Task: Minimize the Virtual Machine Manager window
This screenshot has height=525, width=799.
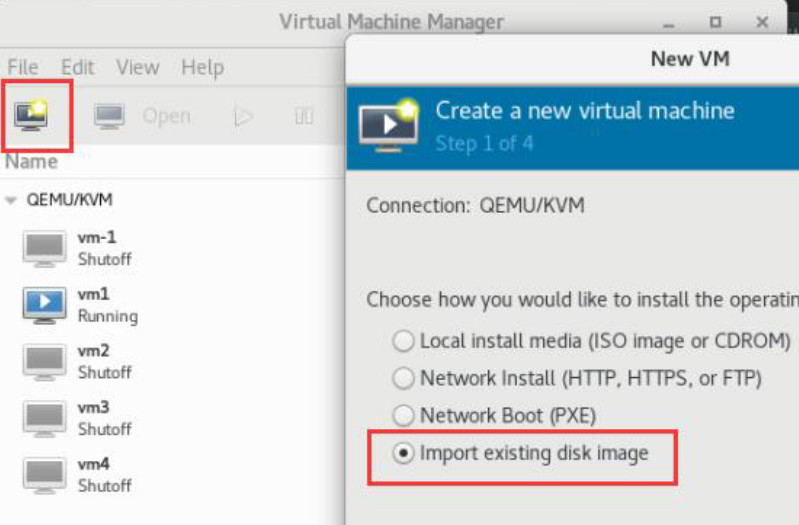Action: (x=669, y=24)
